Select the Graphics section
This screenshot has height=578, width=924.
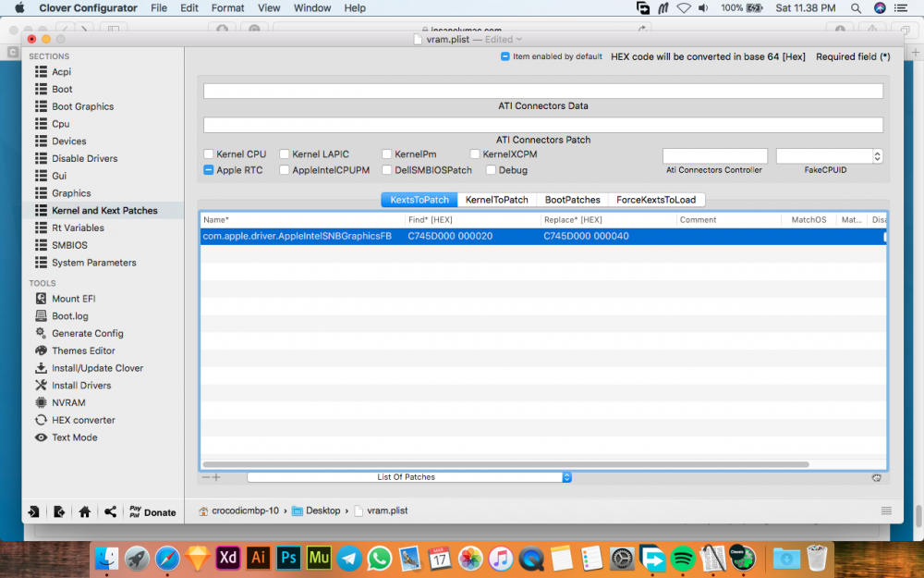click(x=71, y=193)
